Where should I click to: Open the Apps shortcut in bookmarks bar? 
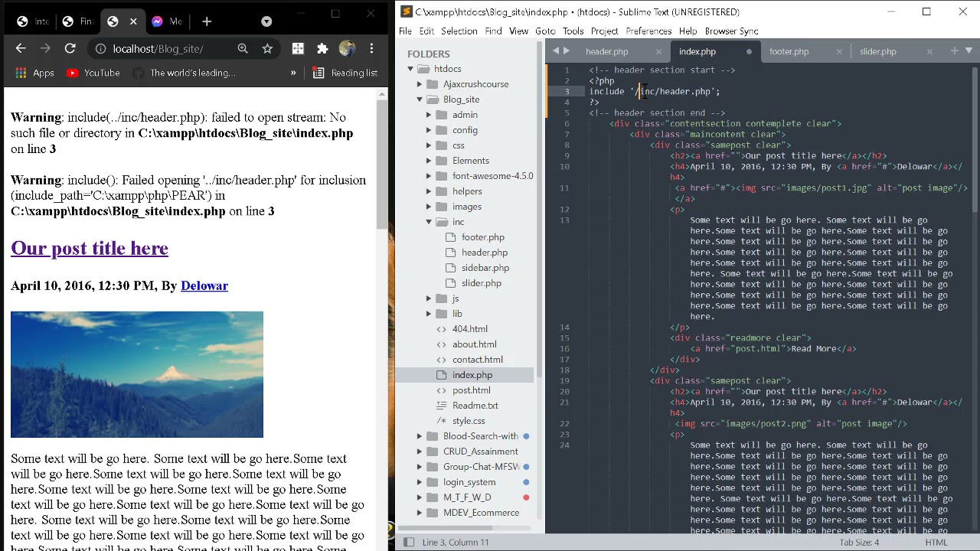coord(34,73)
